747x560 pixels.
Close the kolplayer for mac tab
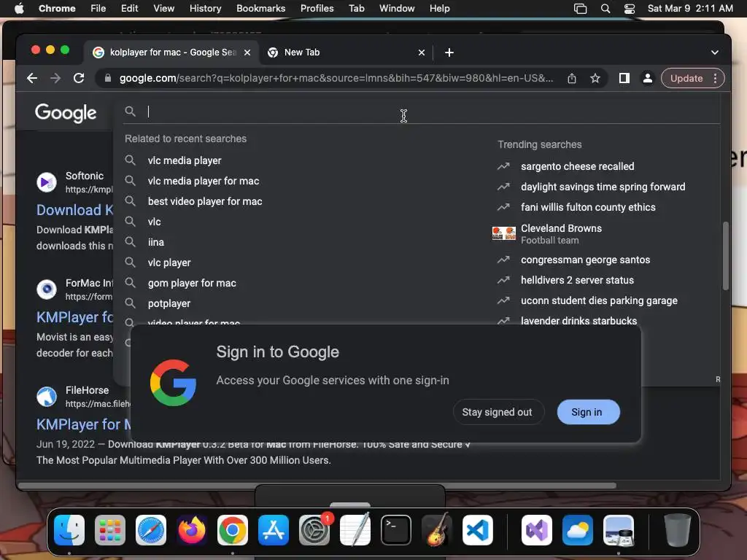tap(247, 52)
